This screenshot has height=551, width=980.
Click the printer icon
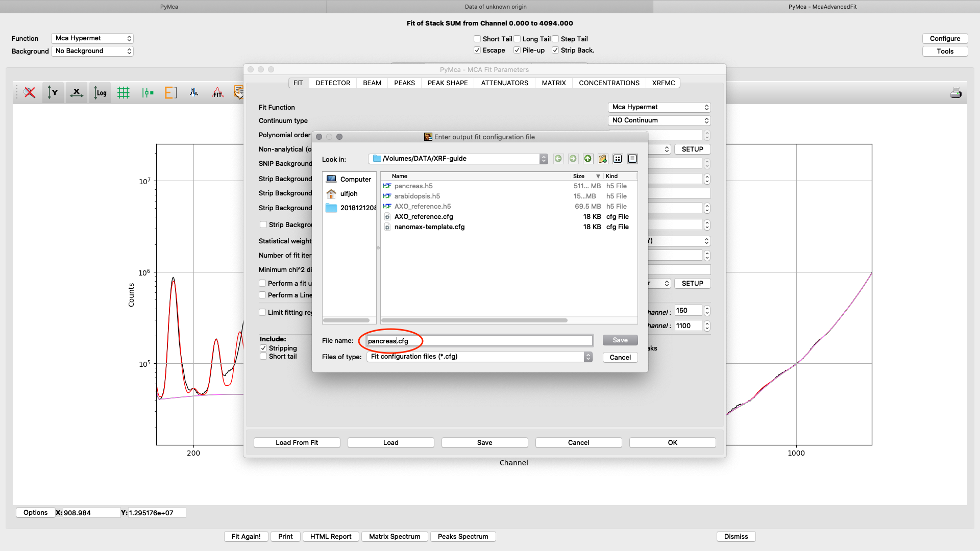(x=955, y=92)
